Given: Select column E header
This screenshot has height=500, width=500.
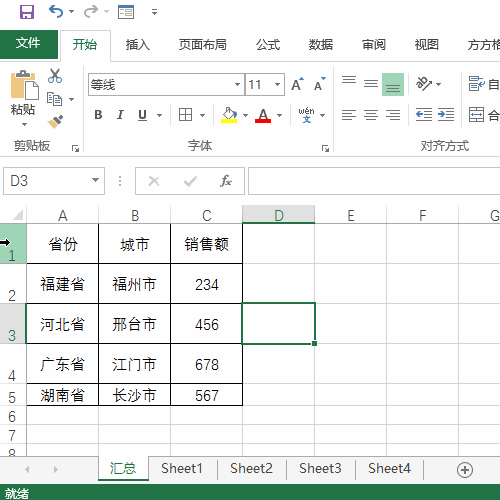Looking at the screenshot, I should pos(351,215).
